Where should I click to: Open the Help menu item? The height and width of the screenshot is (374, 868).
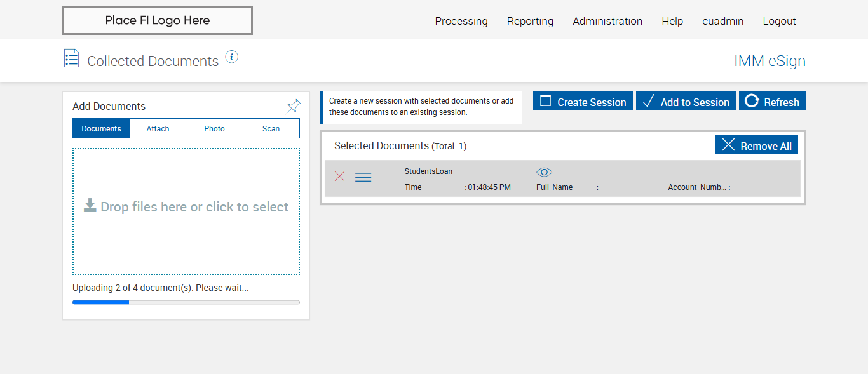click(x=672, y=21)
